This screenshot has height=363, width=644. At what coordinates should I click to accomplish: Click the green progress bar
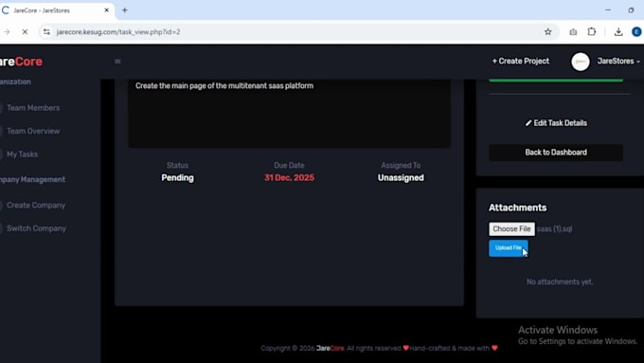(x=556, y=80)
